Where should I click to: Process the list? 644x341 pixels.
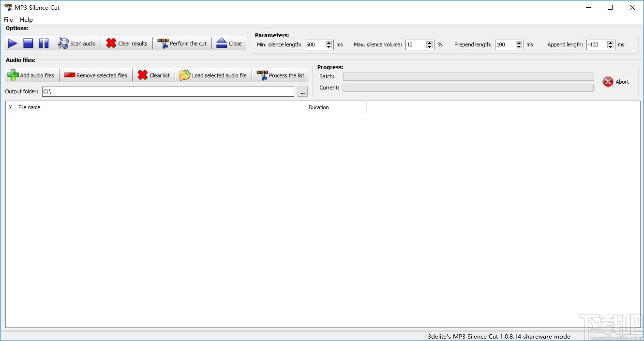281,75
